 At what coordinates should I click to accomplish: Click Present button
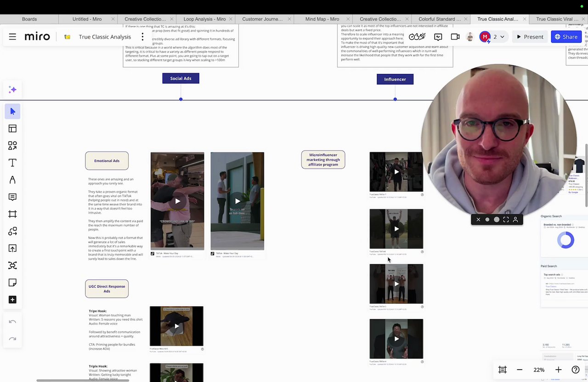point(530,37)
